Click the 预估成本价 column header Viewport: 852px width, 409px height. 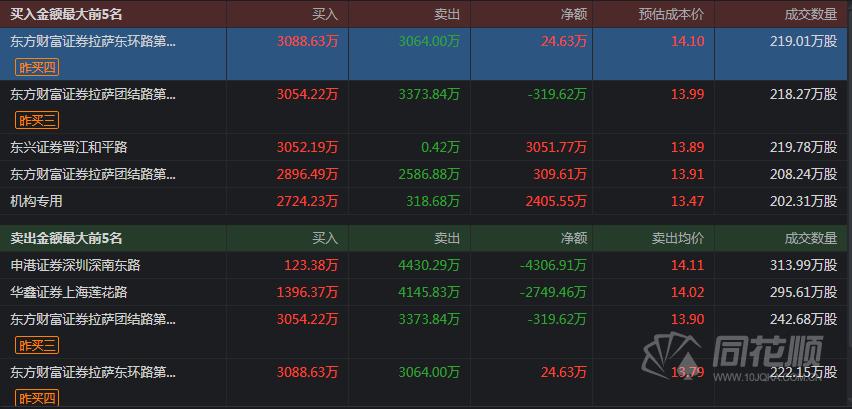(671, 15)
